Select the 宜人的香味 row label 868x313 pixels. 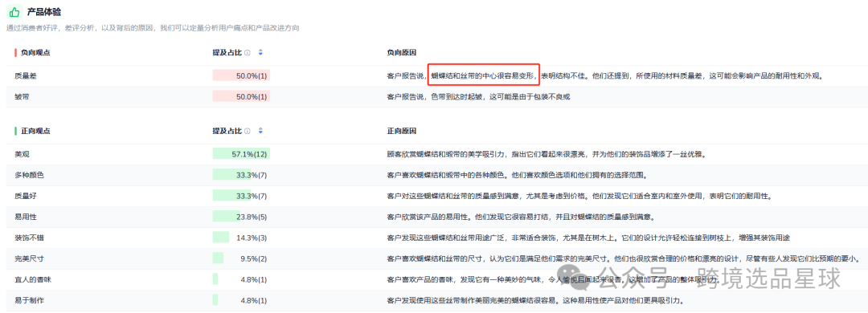click(33, 280)
